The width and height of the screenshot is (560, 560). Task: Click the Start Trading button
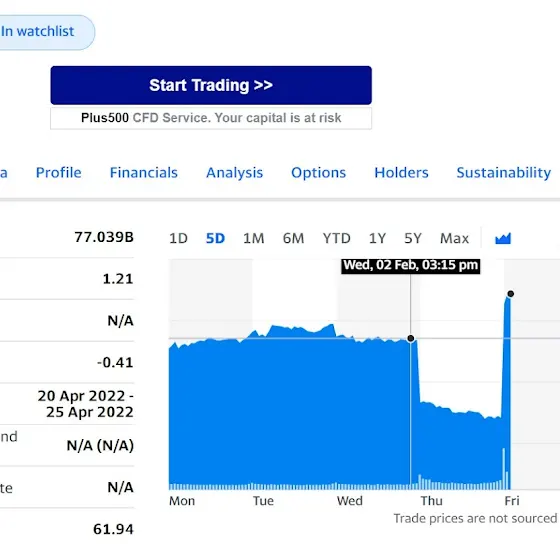[211, 85]
